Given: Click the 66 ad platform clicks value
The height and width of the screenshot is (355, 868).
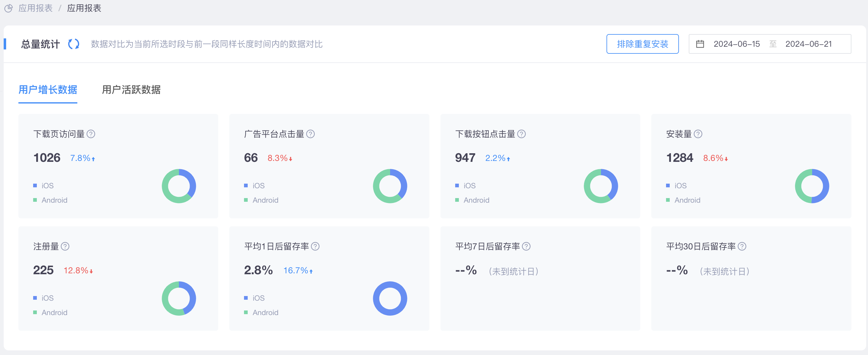Looking at the screenshot, I should (251, 158).
